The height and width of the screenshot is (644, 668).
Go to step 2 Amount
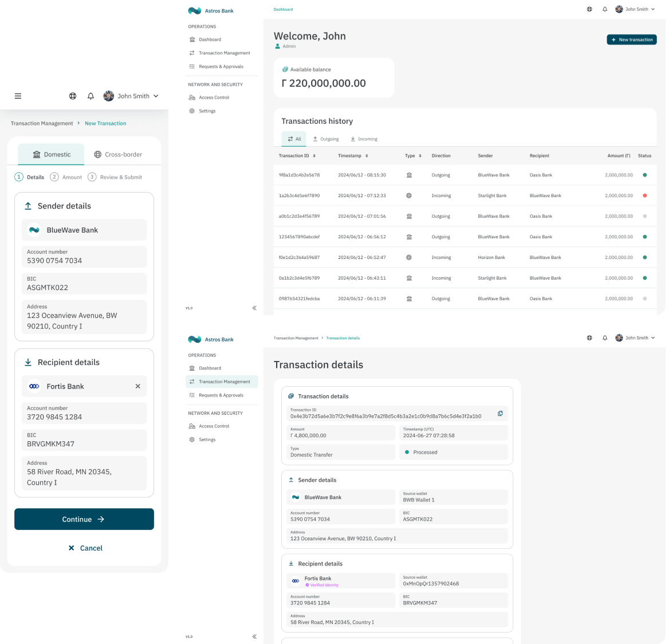click(66, 177)
